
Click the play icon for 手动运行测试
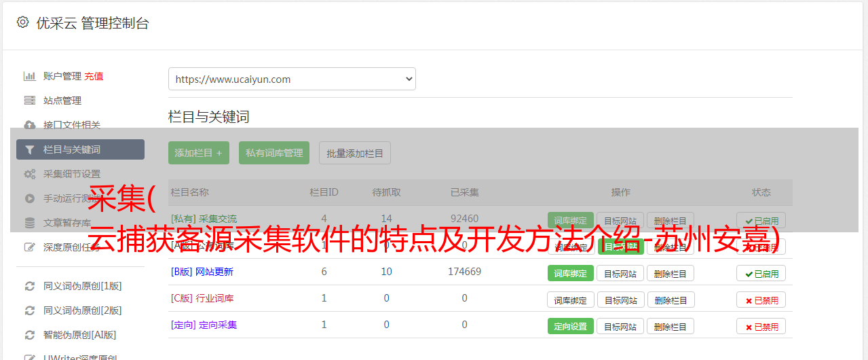[x=29, y=198]
